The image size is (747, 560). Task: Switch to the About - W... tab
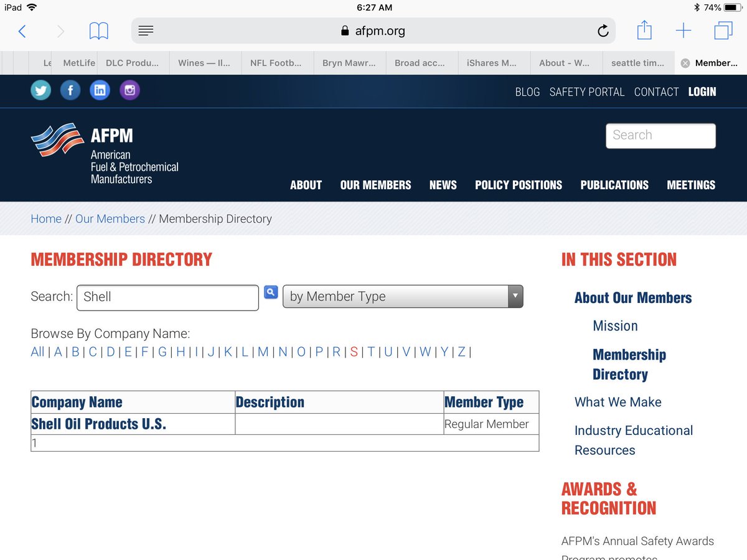point(565,63)
